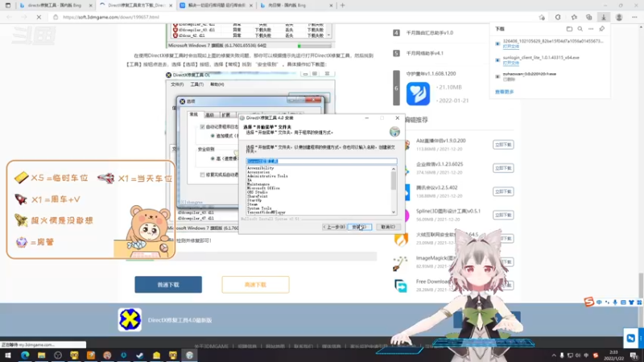Search downloads in the downloads panel
Image resolution: width=644 pixels, height=362 pixels.
[580, 29]
